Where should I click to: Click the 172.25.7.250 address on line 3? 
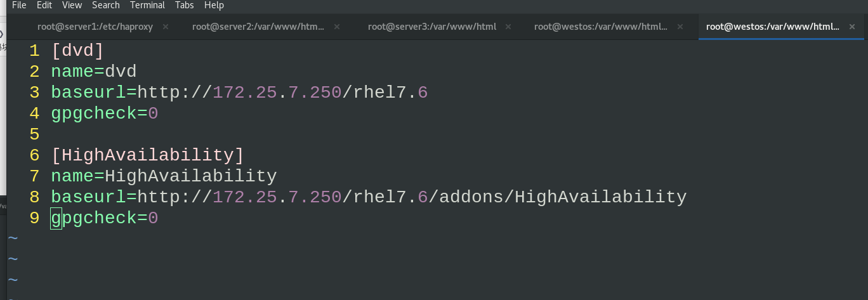pyautogui.click(x=277, y=93)
